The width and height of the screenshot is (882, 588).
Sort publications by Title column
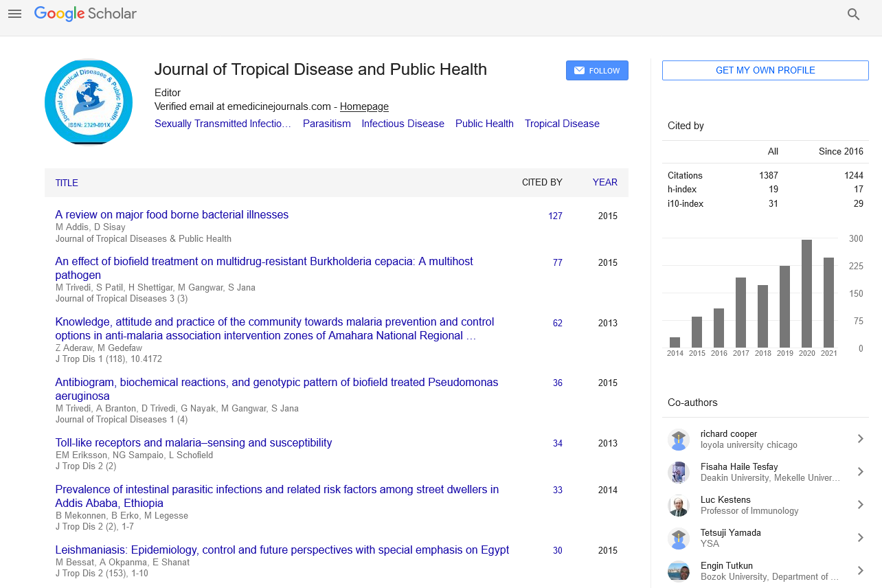point(67,183)
